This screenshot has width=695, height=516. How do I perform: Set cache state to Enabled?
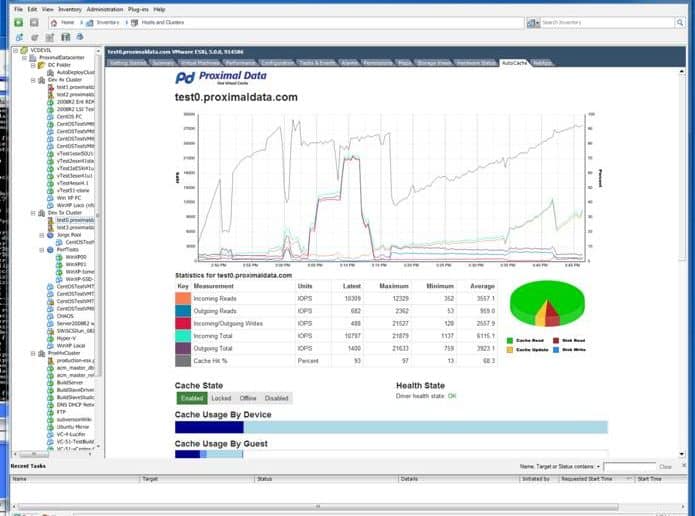192,398
